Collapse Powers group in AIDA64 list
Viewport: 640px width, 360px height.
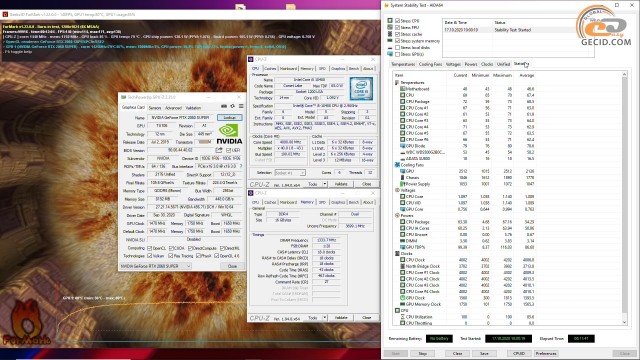[397, 216]
